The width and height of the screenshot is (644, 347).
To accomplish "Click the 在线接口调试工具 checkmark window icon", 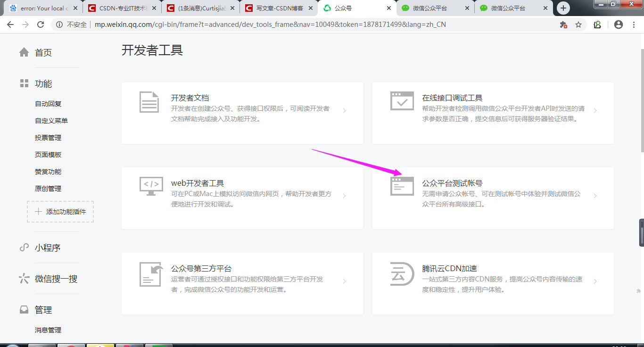I will tap(402, 101).
